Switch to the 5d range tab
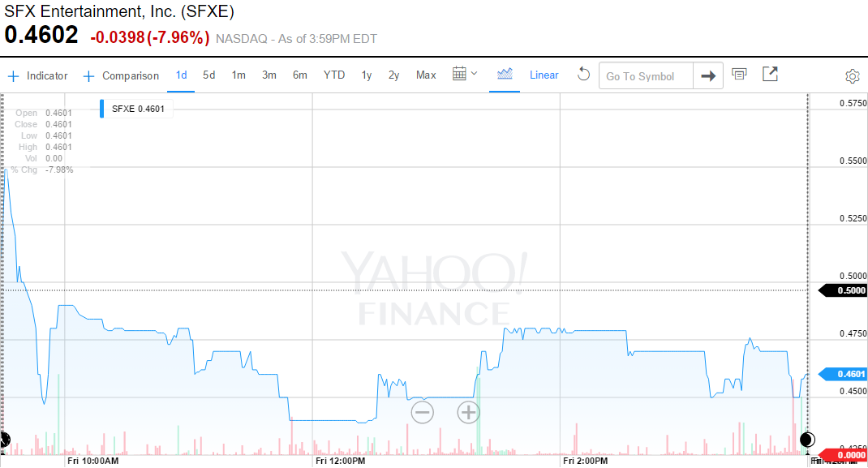This screenshot has height=468, width=868. 209,75
